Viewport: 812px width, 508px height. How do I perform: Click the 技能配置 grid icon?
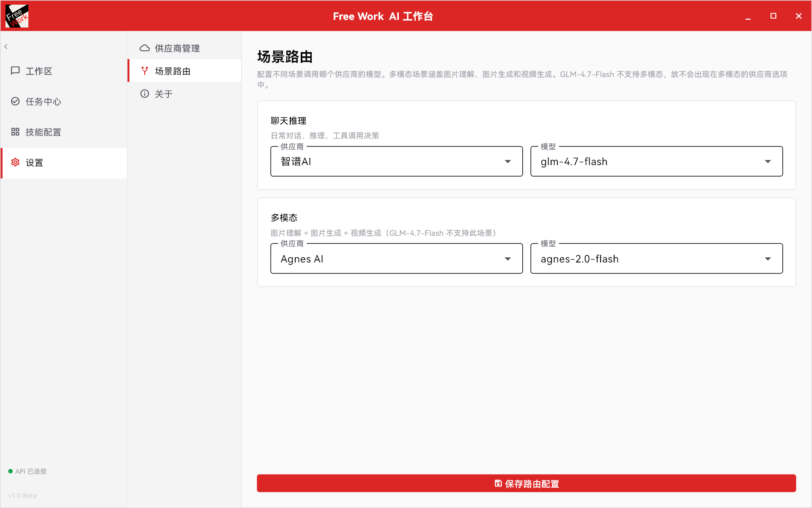pyautogui.click(x=15, y=132)
